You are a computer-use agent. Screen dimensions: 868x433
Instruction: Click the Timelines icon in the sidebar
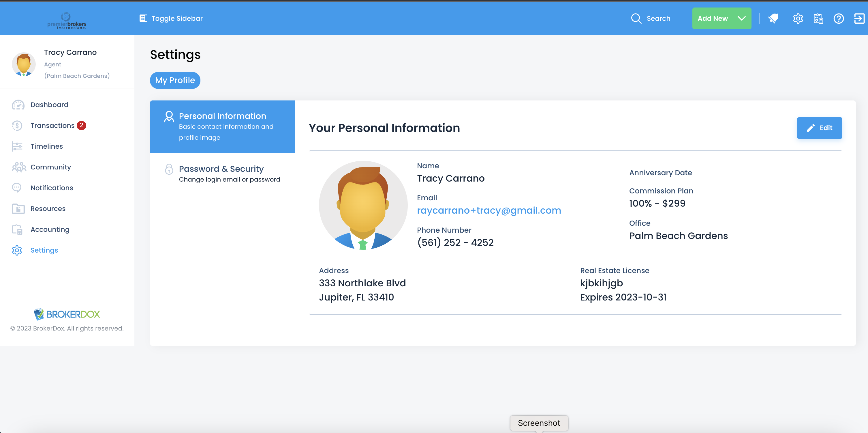17,146
